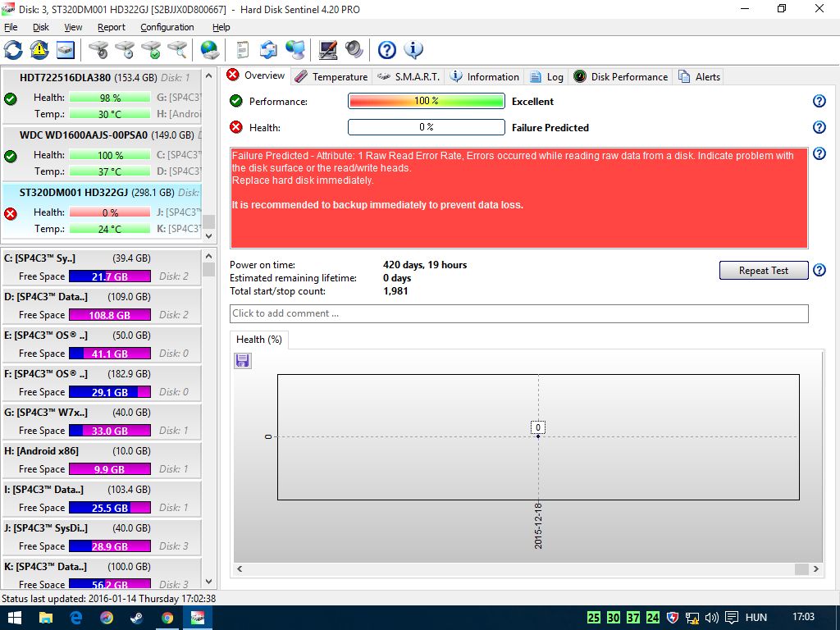Viewport: 840px width, 630px height.
Task: Click the shield security tray icon
Action: [673, 618]
